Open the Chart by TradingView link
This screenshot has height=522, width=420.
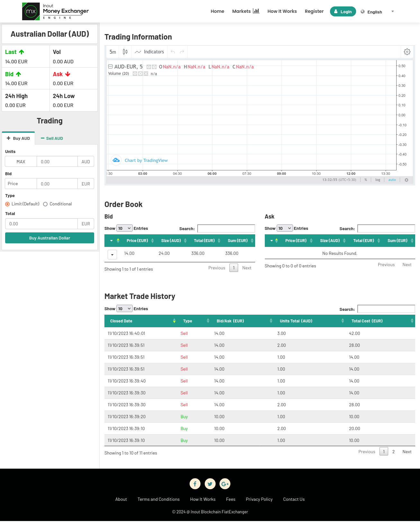pos(146,160)
